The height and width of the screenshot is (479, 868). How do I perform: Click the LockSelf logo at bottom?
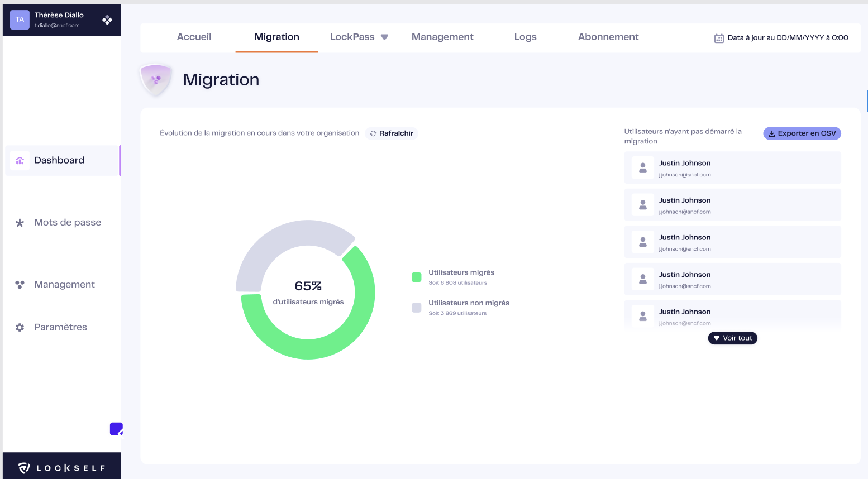pos(61,468)
